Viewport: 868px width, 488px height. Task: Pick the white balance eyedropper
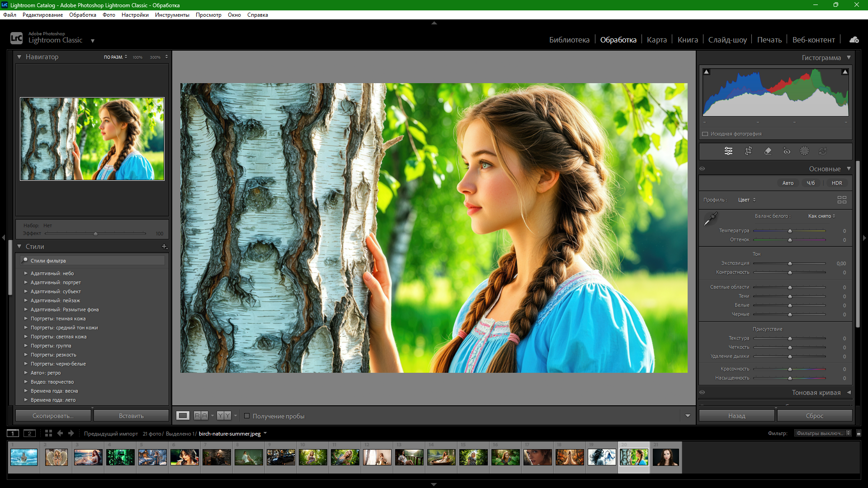pos(710,219)
